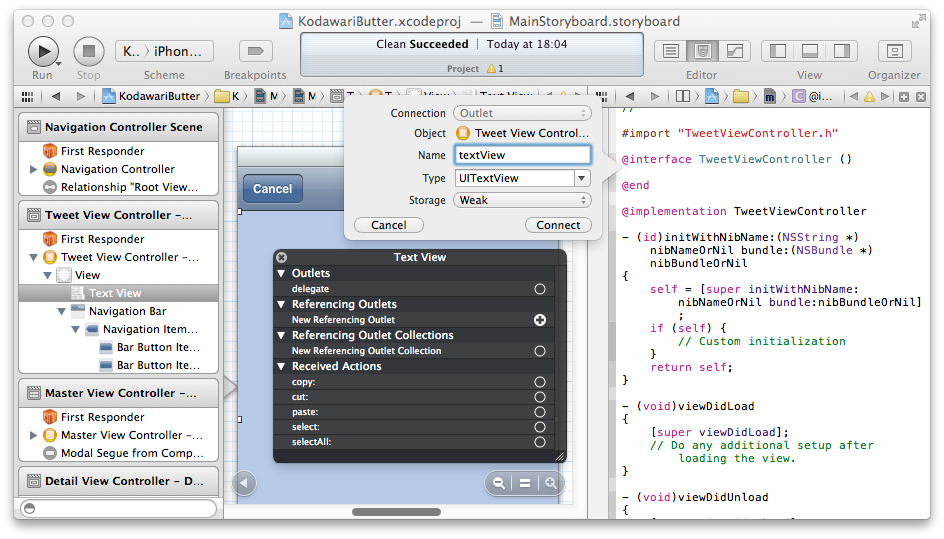The height and width of the screenshot is (539, 944).
Task: Close the Text View connections panel
Action: click(x=281, y=257)
